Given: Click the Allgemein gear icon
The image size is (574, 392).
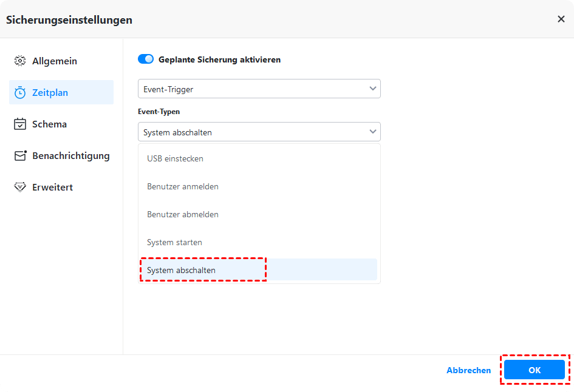Looking at the screenshot, I should [x=20, y=61].
